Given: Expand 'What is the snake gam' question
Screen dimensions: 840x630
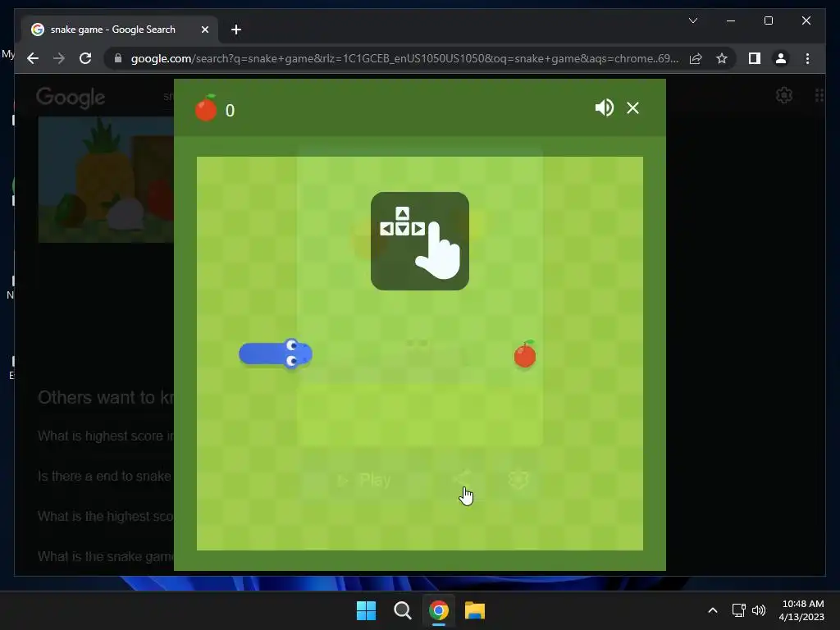Looking at the screenshot, I should [x=106, y=557].
